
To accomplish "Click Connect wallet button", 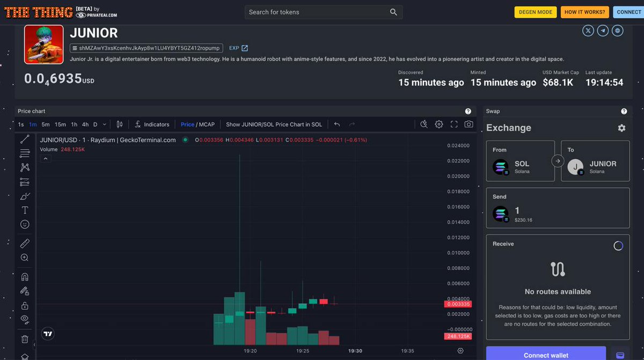I will coord(546,354).
